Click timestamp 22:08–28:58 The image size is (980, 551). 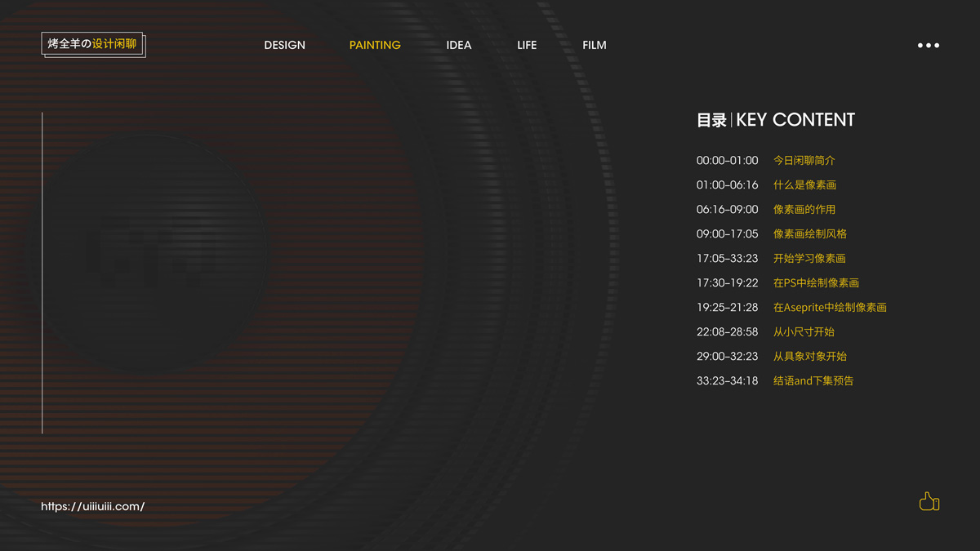(727, 331)
